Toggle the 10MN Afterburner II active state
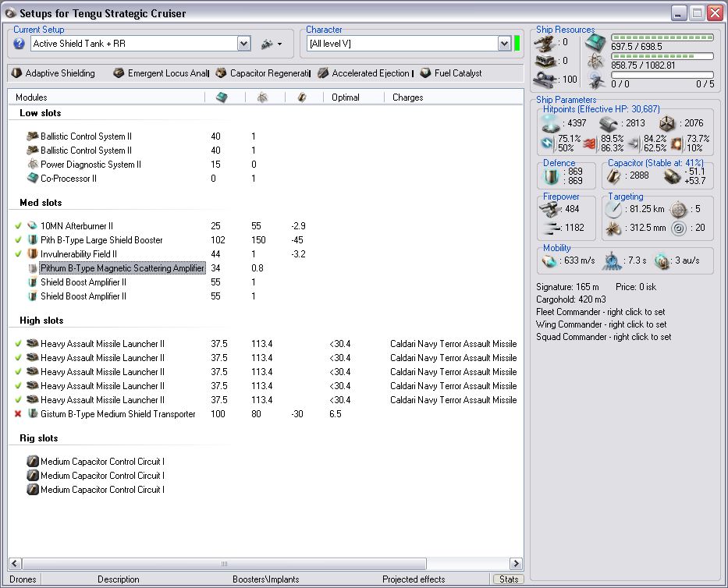Viewport: 728px width, 588px height. click(18, 226)
